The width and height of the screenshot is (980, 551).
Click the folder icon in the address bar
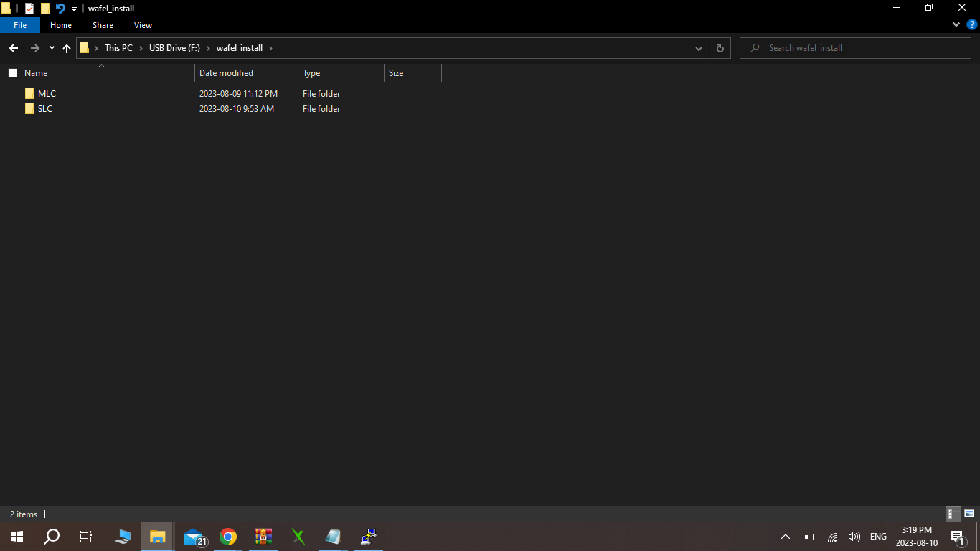(85, 48)
